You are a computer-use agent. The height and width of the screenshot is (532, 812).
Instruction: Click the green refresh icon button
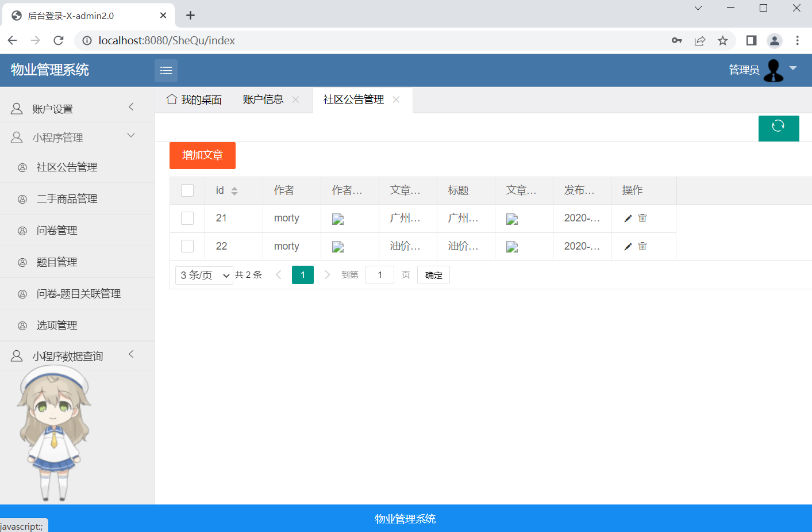[778, 128]
